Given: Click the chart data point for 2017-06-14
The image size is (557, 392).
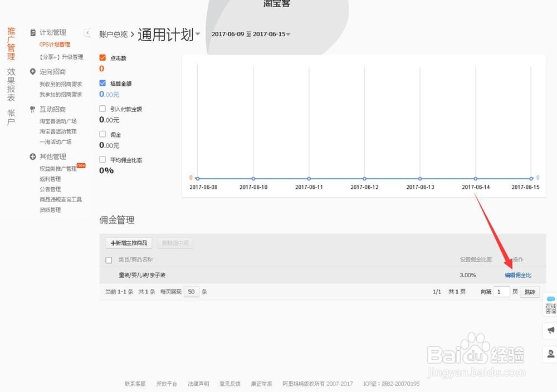Looking at the screenshot, I should click(x=476, y=179).
